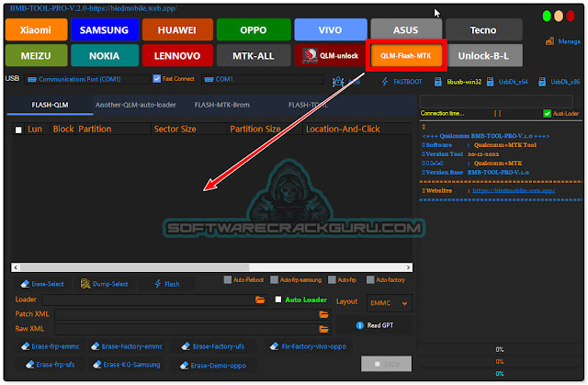Click the red window control dot

tap(571, 17)
